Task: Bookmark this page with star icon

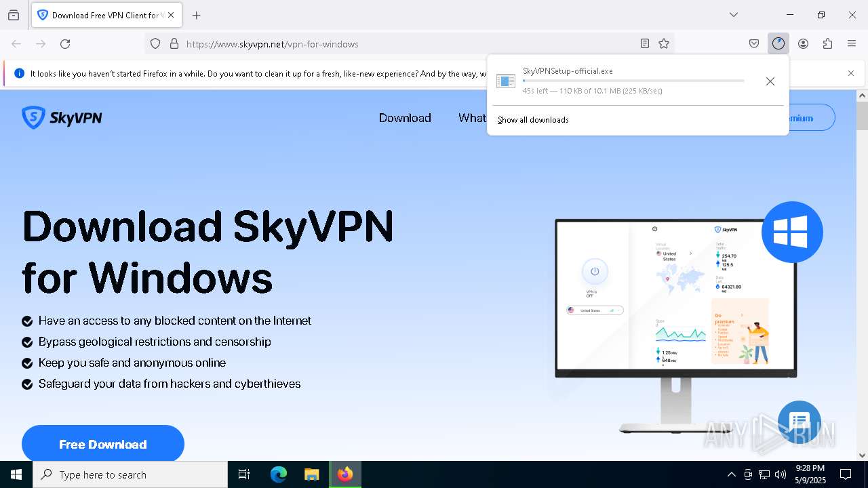Action: point(664,44)
